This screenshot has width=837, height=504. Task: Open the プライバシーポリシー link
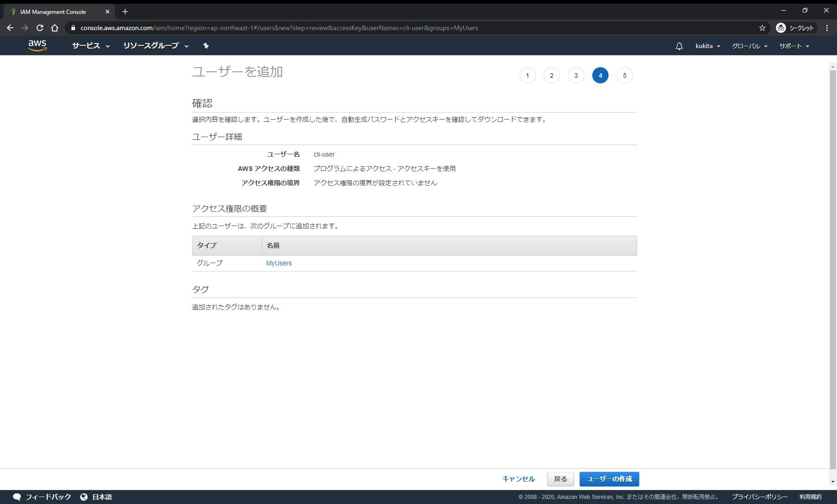click(760, 497)
